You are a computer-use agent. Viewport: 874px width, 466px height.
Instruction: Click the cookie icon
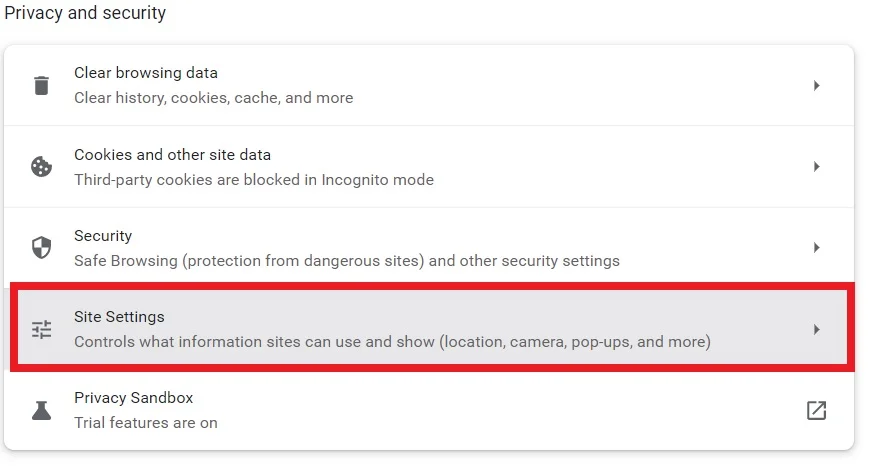pos(41,167)
